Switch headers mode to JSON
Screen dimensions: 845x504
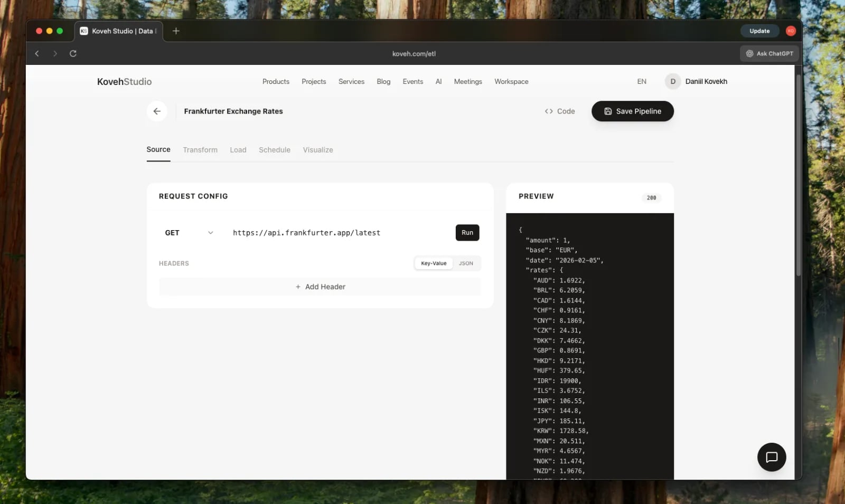tap(466, 263)
